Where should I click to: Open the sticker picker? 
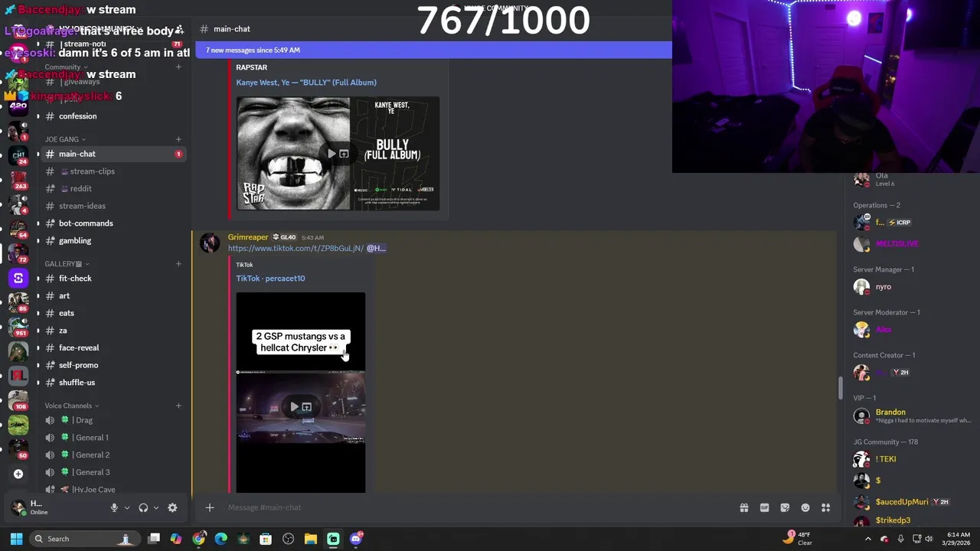(x=785, y=507)
